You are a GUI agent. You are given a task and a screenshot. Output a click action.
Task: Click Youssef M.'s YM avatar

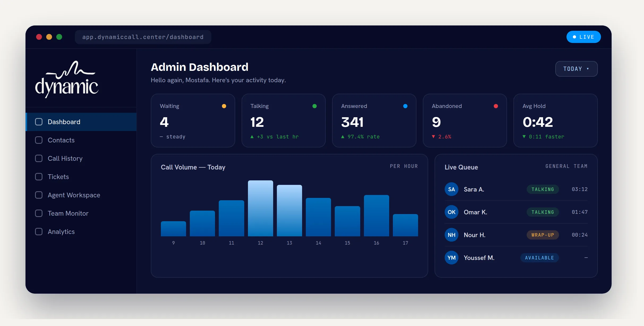coord(451,258)
